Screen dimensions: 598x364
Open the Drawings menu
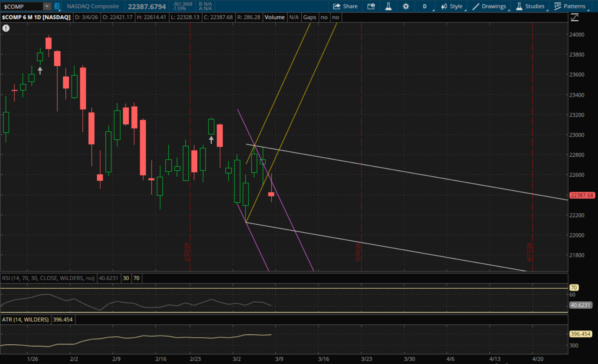click(x=490, y=6)
